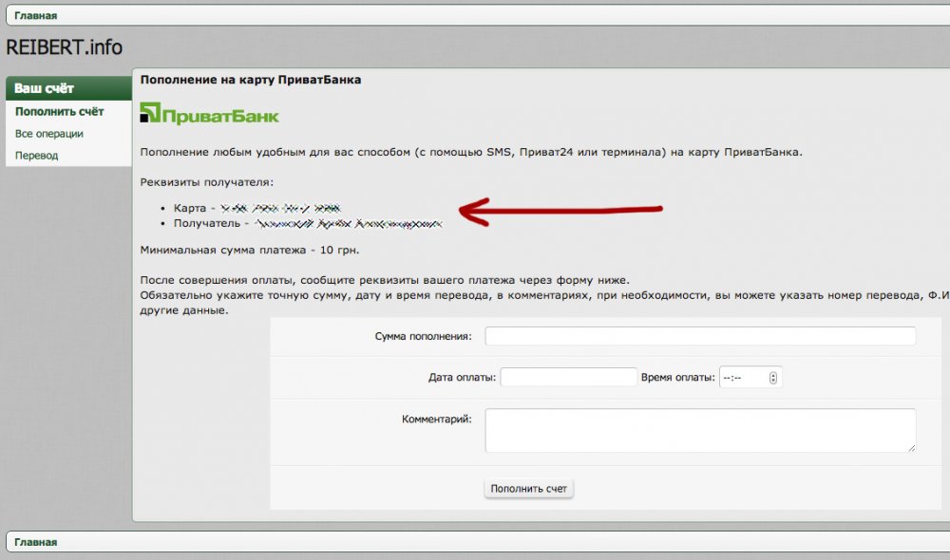Click the Дата оплаты: label
This screenshot has width=950, height=560.
(462, 377)
